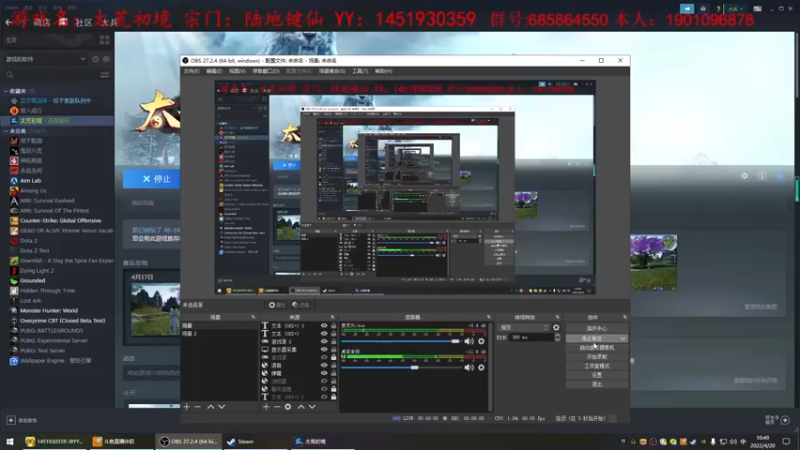
Task: Toggle visibility of display capture source
Action: 324,349
